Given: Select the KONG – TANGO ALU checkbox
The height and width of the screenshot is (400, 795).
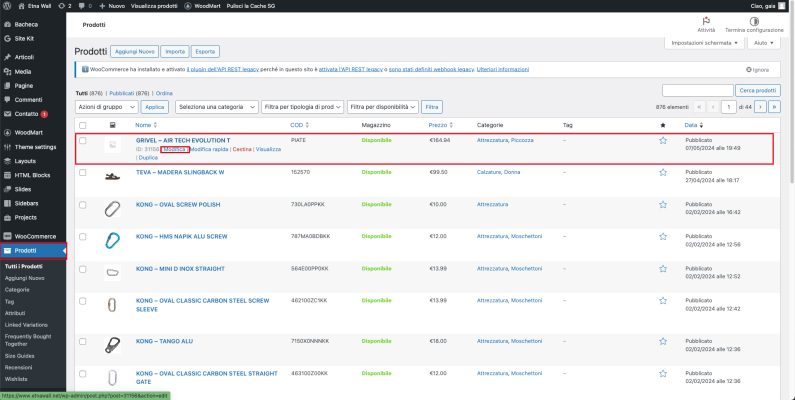Looking at the screenshot, I should click(83, 342).
